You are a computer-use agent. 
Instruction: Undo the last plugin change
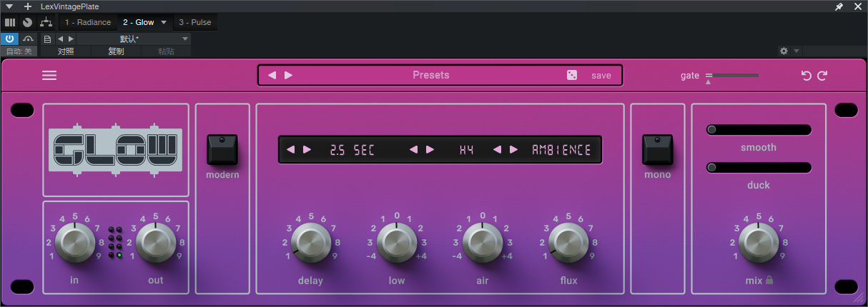(x=807, y=76)
